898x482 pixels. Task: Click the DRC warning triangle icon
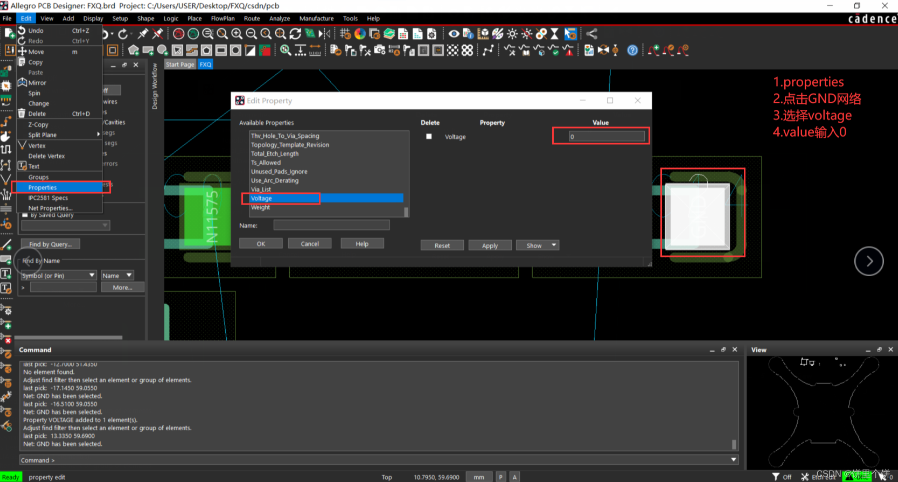click(569, 50)
